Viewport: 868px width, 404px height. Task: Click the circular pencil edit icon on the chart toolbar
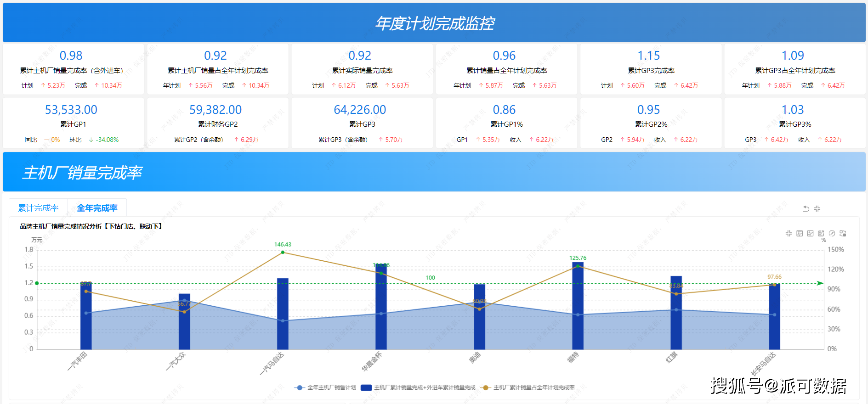tap(832, 233)
